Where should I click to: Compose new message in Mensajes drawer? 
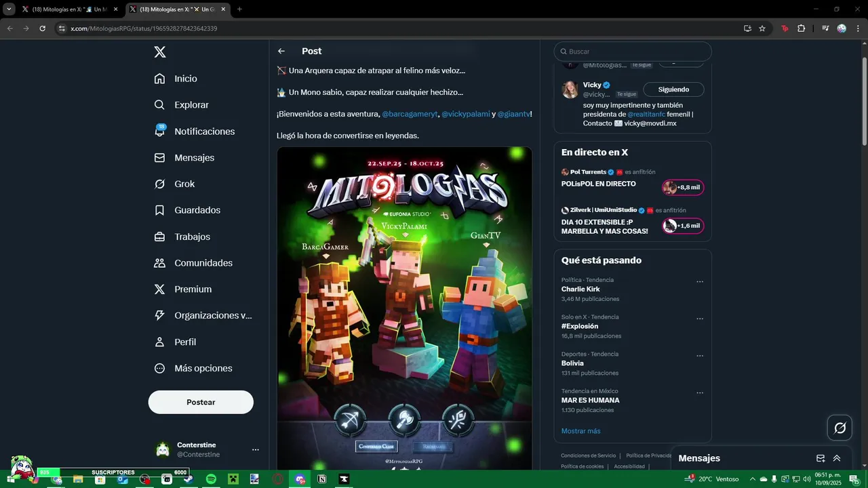point(821,458)
